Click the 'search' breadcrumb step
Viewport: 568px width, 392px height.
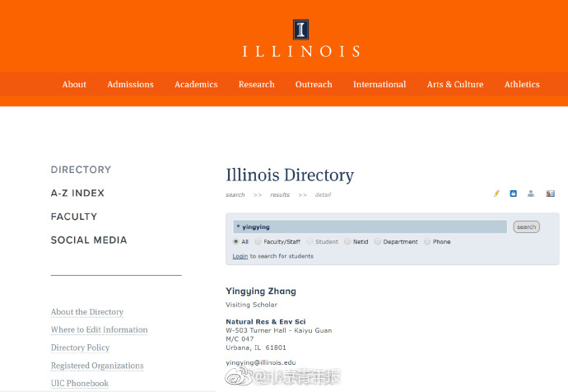[x=235, y=195]
